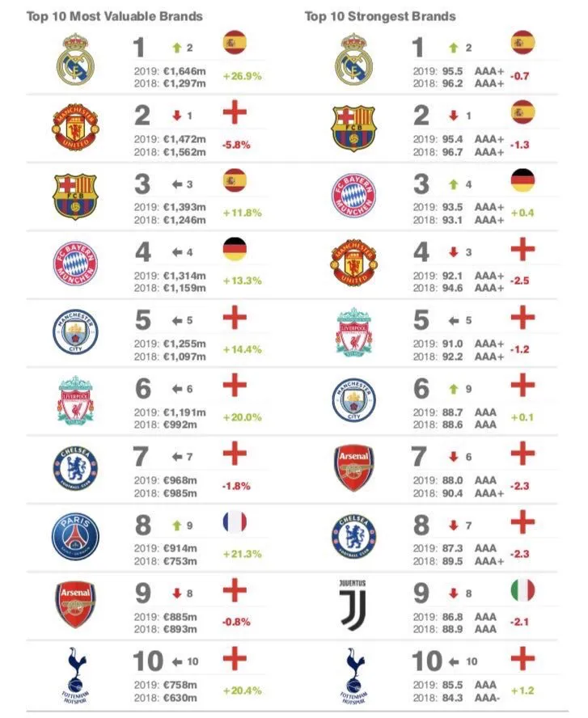Click England flag beside Manchester United, Most Valuable list
The height and width of the screenshot is (718, 588).
[235, 112]
